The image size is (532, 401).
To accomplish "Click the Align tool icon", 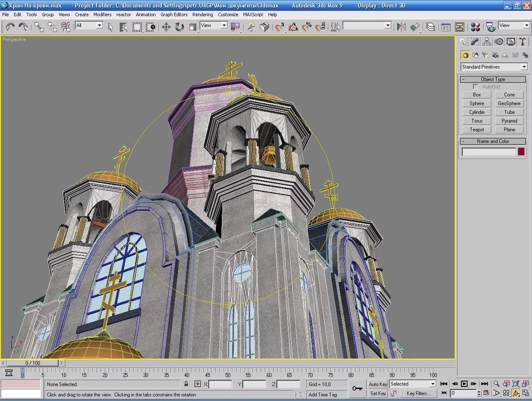I will pos(415,27).
